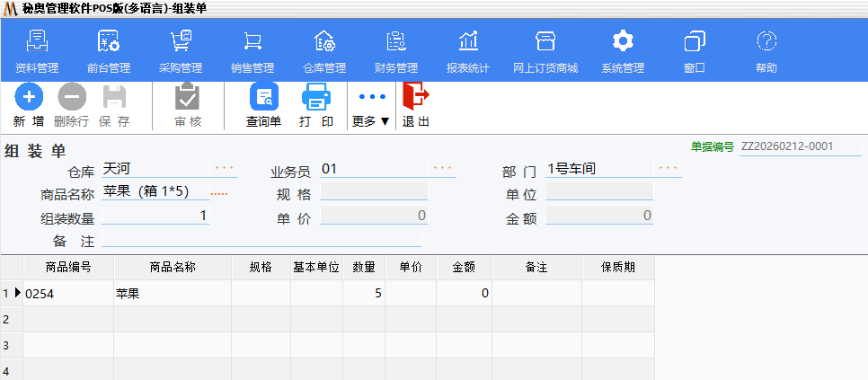Screen dimensions: 868x380
Task: Click the 新增 (New) plus icon
Action: (28, 96)
